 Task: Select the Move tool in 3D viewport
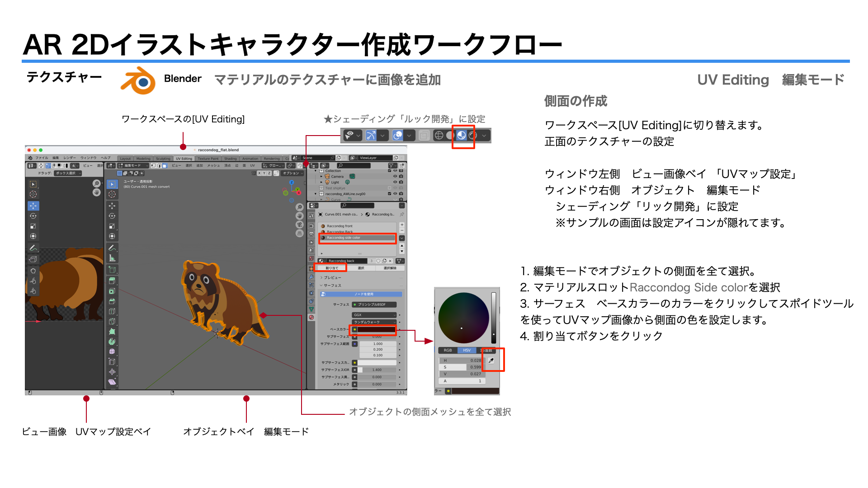112,206
